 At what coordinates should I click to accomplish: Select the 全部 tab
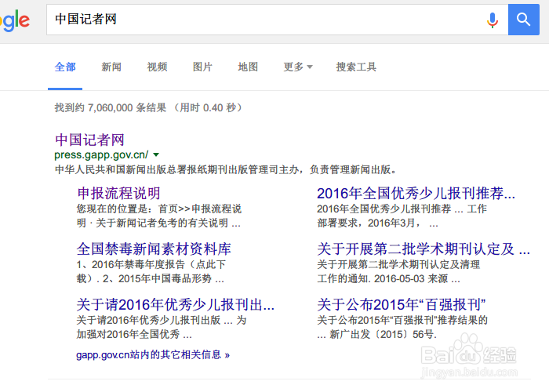click(x=65, y=67)
